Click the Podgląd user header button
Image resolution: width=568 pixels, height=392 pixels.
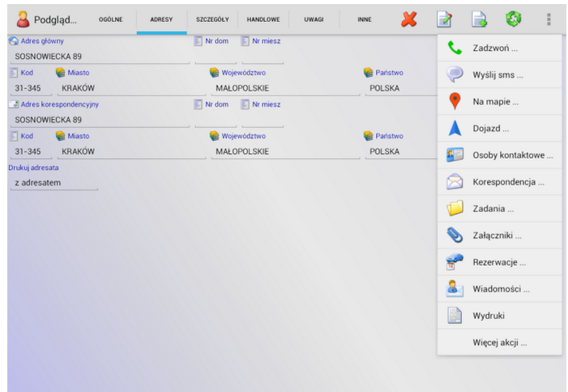(49, 19)
